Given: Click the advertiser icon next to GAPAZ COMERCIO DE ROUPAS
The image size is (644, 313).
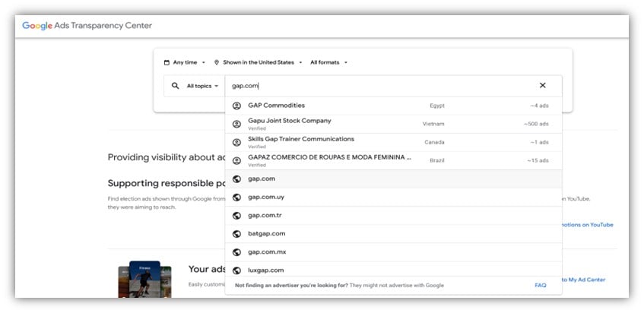Looking at the screenshot, I should pos(236,161).
